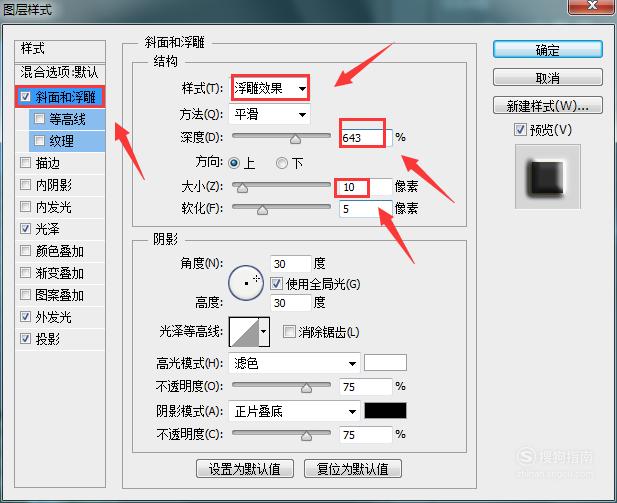Enable the 等高线 checkbox
This screenshot has height=503, width=617.
[x=39, y=118]
